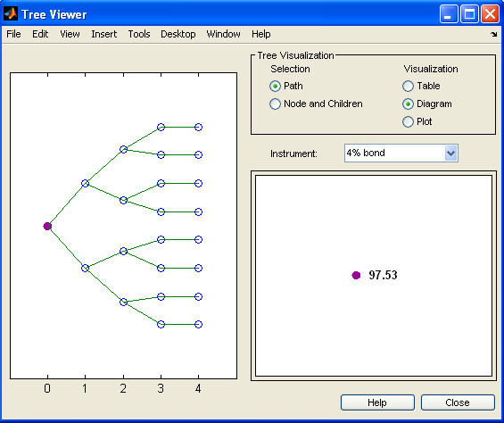Switch visualization to Plot
Viewport: 504px width, 423px height.
coord(417,122)
